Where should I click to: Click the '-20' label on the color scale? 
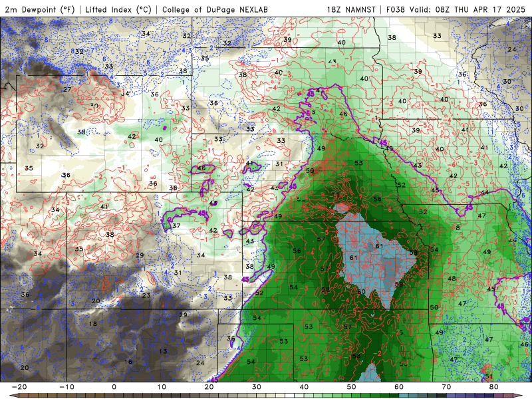point(19,387)
